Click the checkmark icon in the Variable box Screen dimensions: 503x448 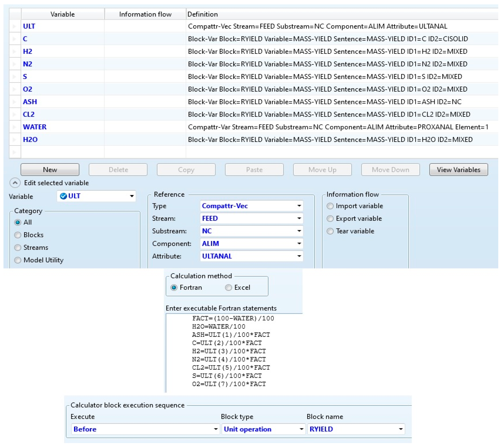(x=63, y=196)
